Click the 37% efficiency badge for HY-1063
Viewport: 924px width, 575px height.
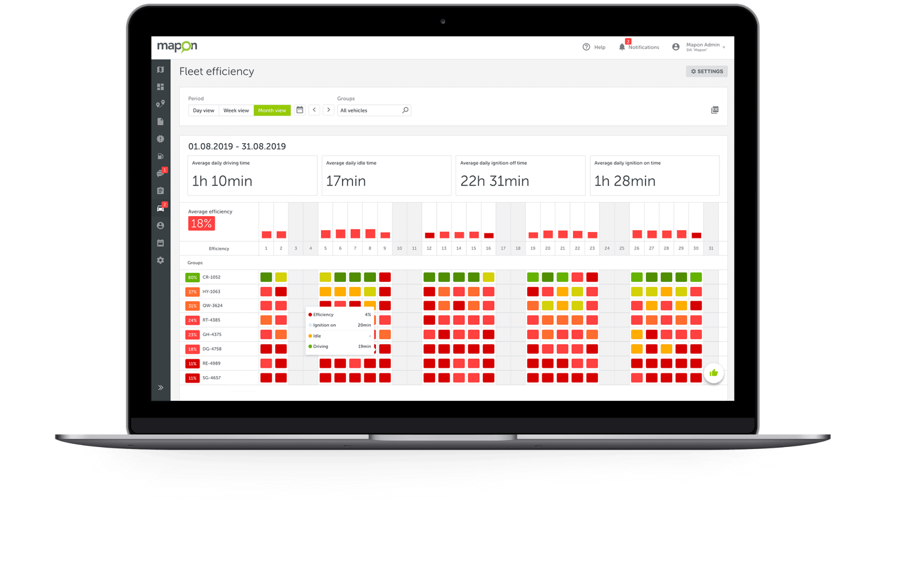pos(192,292)
